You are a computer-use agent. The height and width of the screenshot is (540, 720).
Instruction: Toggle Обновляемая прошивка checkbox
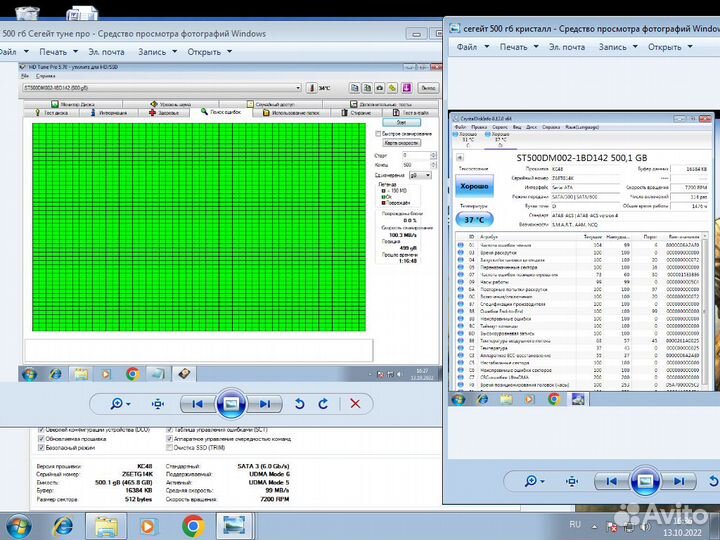click(41, 439)
